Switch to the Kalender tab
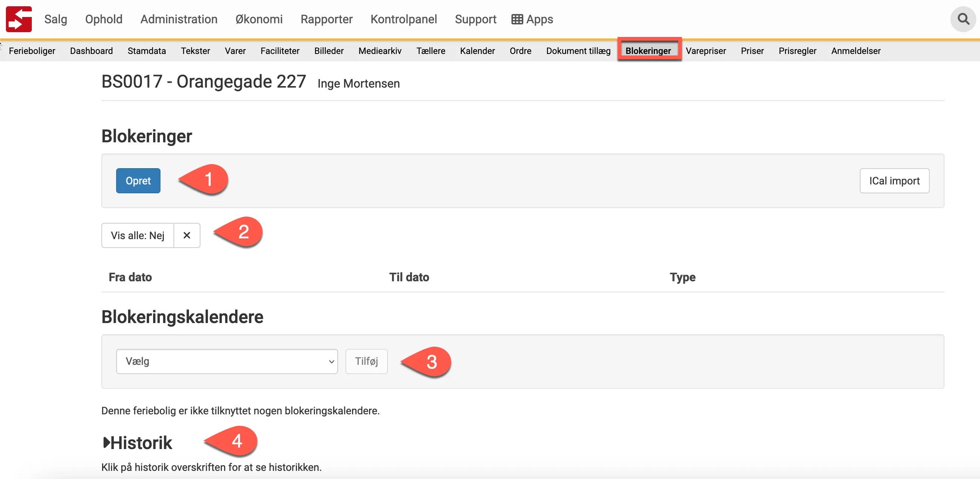Image resolution: width=980 pixels, height=479 pixels. pos(477,51)
